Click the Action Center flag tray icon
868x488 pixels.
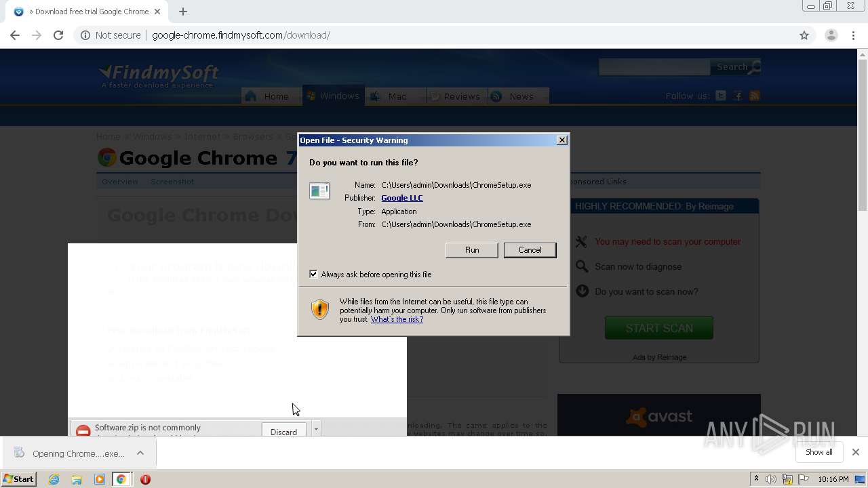coord(803,479)
